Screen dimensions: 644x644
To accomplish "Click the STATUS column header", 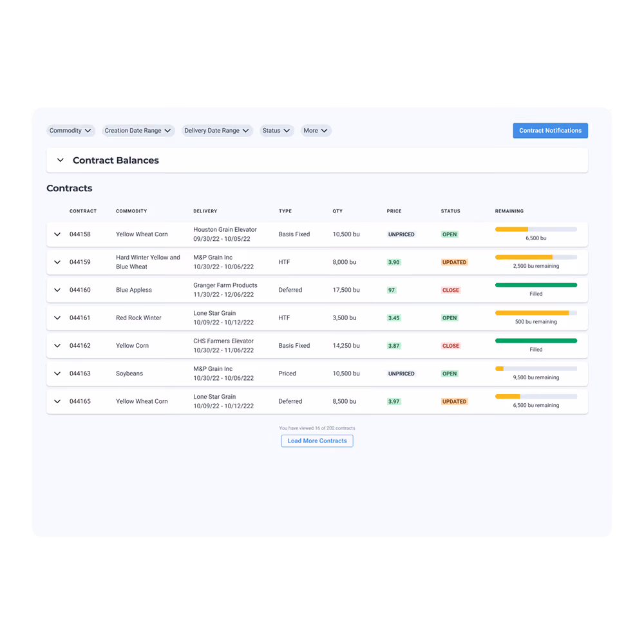I will coord(451,211).
